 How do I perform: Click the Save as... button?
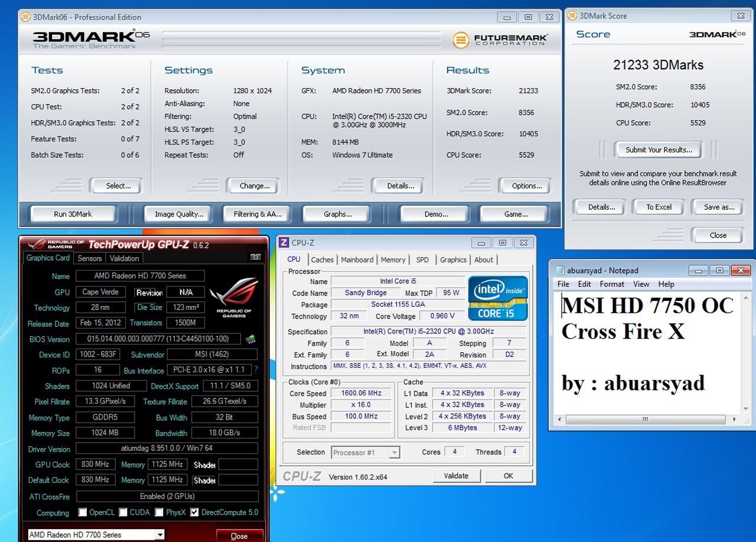719,207
